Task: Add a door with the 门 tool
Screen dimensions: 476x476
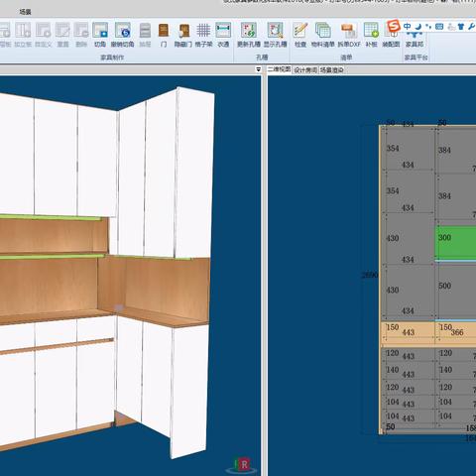Action: (x=164, y=35)
